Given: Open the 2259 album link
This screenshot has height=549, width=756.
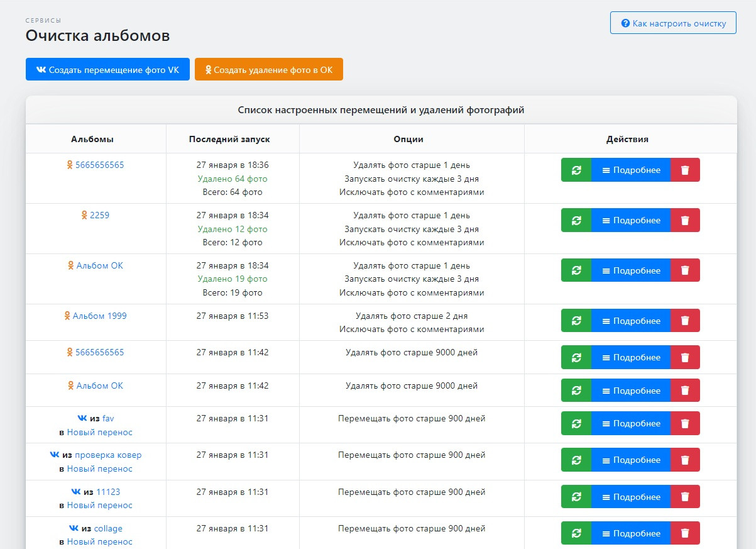Looking at the screenshot, I should coord(99,215).
